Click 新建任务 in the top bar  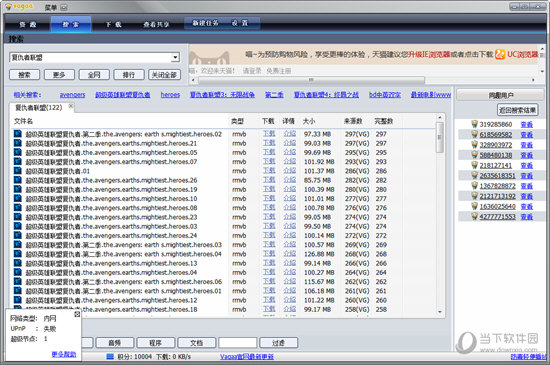(x=206, y=23)
